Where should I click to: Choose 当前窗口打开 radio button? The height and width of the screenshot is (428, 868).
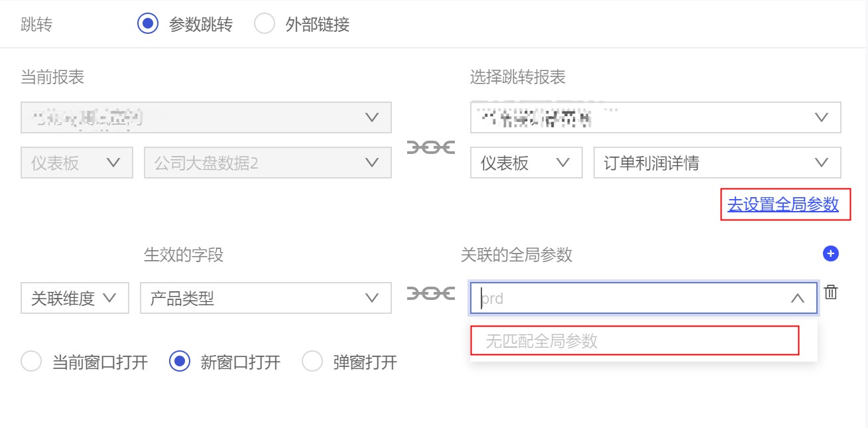(x=31, y=362)
